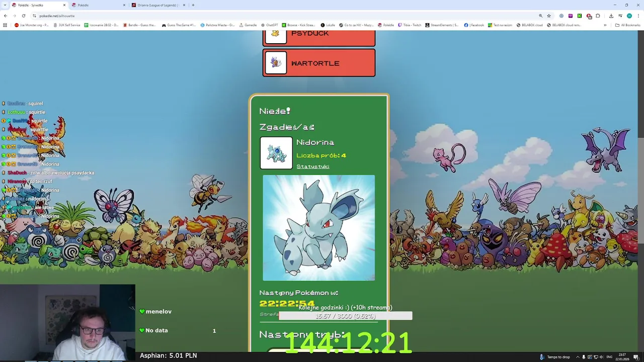
Task: Close the Pokédle - Sylwetka tab
Action: [x=64, y=5]
